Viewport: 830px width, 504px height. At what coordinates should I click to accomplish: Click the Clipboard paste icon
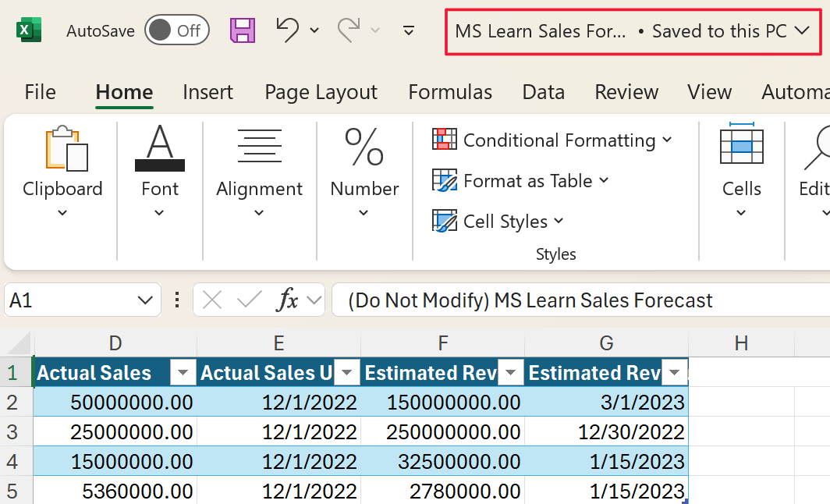[67, 149]
